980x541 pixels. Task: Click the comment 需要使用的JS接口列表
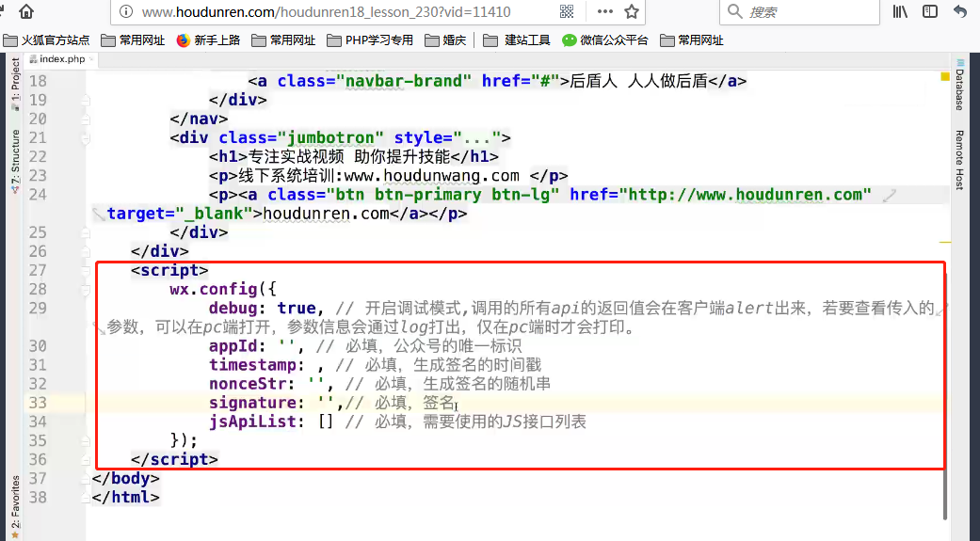pyautogui.click(x=505, y=422)
